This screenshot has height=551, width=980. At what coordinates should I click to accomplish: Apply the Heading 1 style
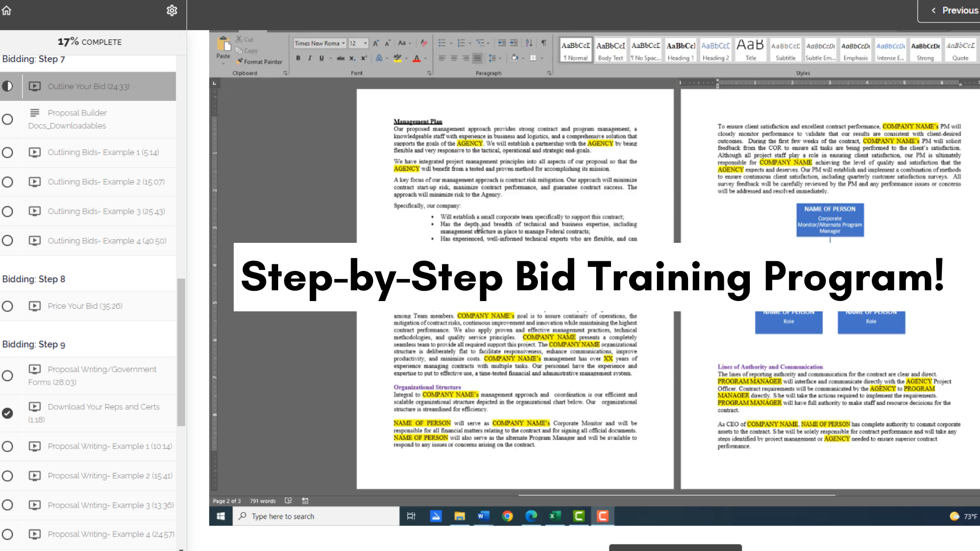click(x=680, y=50)
